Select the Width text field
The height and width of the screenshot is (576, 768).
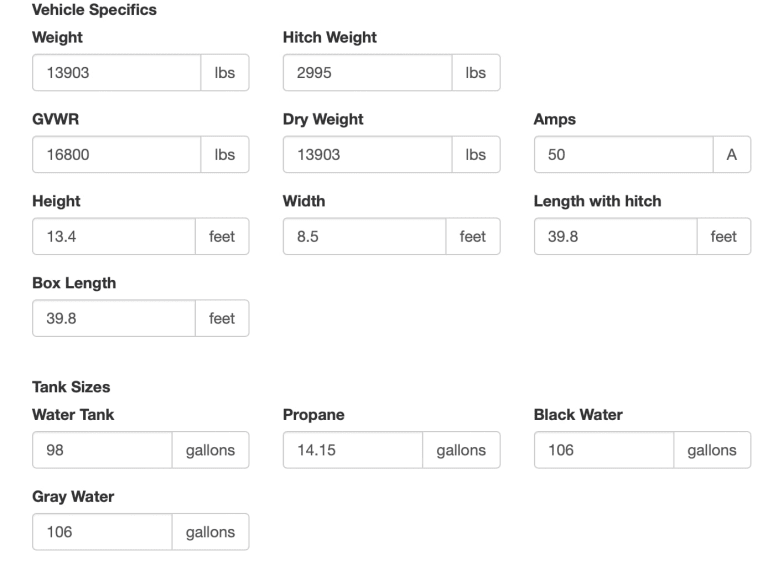(x=364, y=237)
